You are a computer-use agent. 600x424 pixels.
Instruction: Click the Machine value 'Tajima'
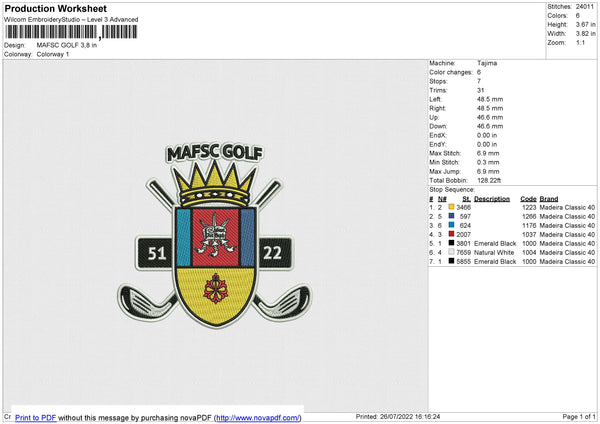[x=487, y=63]
